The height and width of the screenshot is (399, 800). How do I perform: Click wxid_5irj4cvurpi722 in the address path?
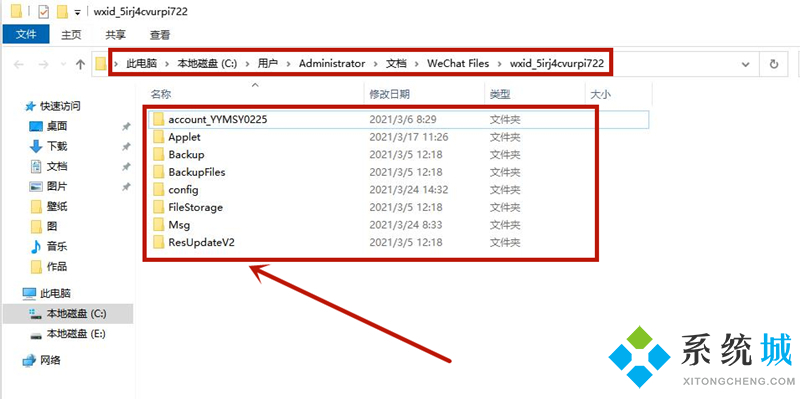pyautogui.click(x=557, y=64)
